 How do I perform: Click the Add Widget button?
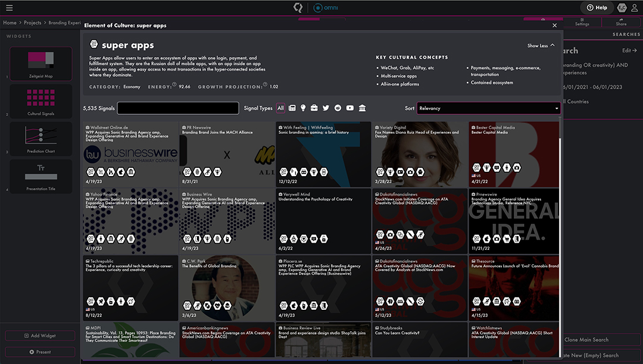coord(40,336)
